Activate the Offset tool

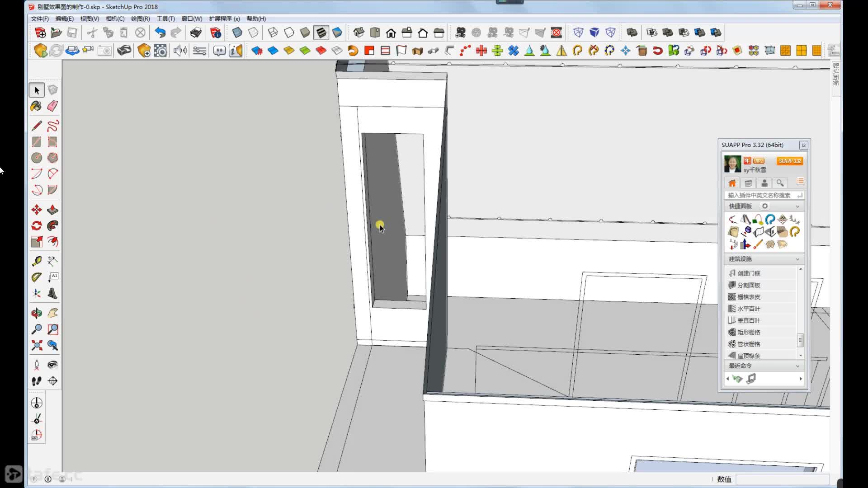(52, 242)
